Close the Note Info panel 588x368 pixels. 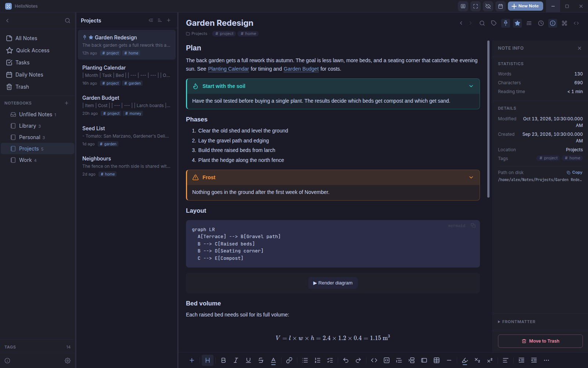(x=580, y=48)
